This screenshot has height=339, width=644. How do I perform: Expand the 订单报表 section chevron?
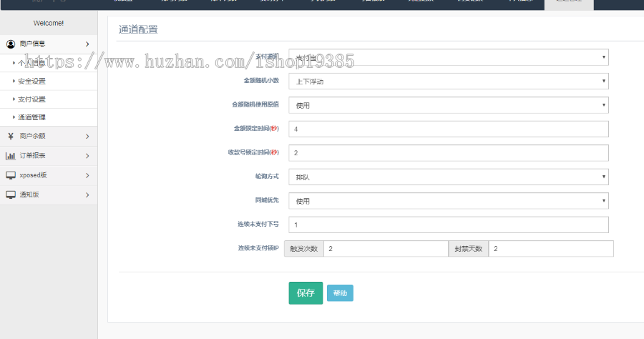pos(87,156)
